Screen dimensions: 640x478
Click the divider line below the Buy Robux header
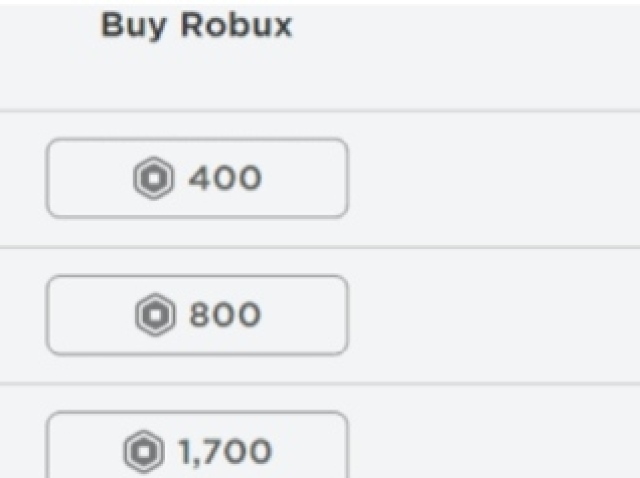coord(320,111)
